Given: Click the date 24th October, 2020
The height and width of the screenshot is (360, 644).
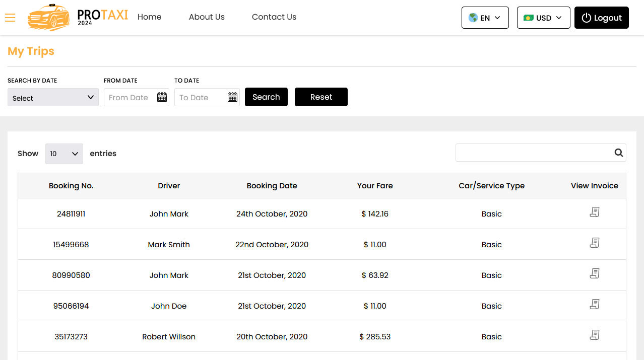Looking at the screenshot, I should pyautogui.click(x=272, y=214).
